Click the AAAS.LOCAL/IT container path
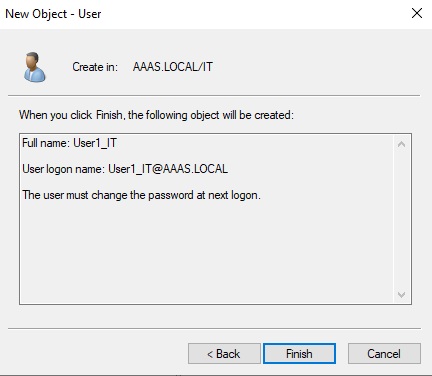The height and width of the screenshot is (376, 432). point(173,67)
